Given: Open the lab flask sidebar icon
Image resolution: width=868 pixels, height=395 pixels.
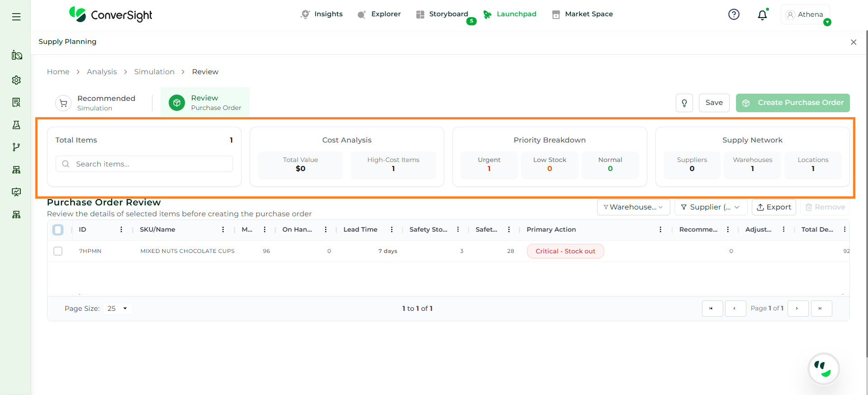Looking at the screenshot, I should tap(16, 125).
